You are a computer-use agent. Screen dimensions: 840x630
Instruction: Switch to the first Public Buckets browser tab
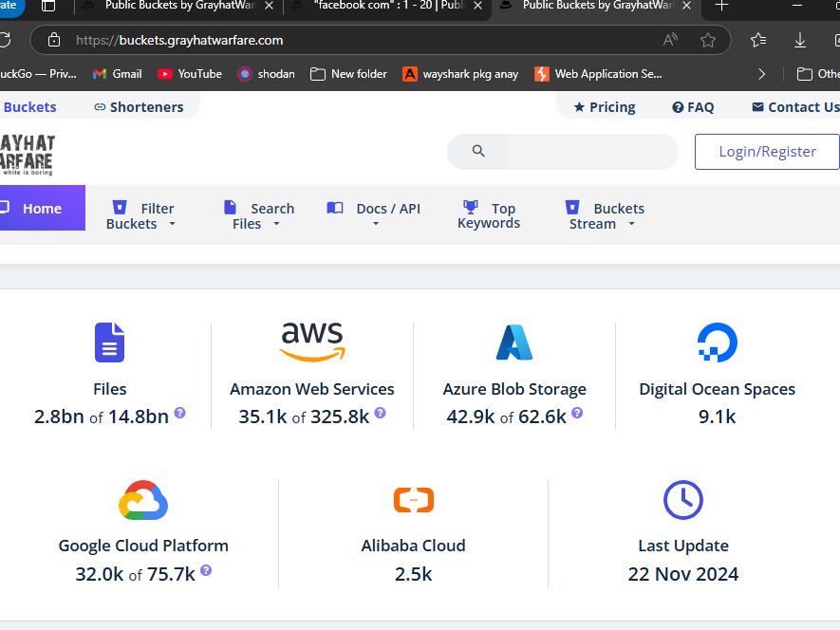pos(179,6)
